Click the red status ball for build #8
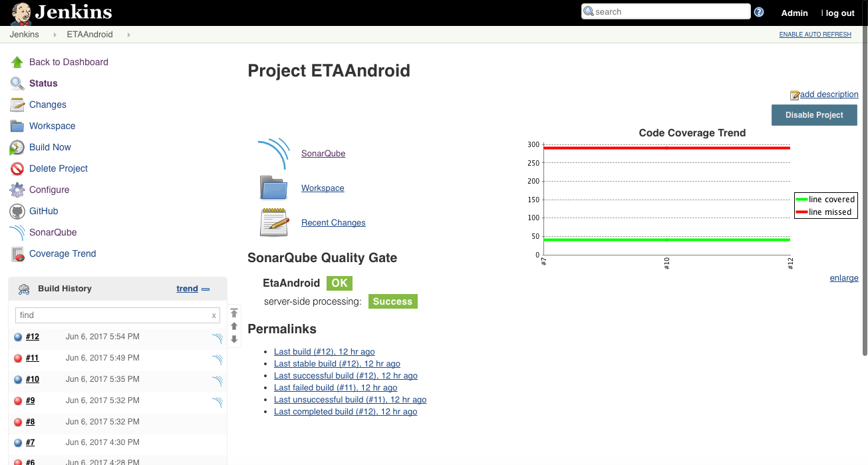This screenshot has height=465, width=868. (18, 422)
